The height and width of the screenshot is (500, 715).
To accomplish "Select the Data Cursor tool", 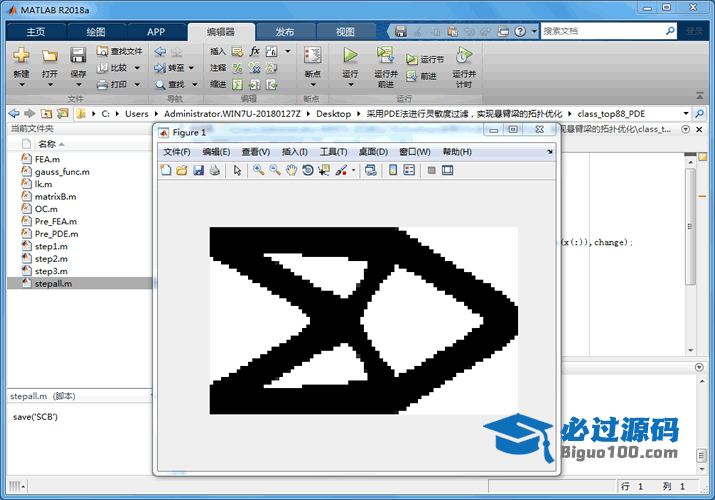I will click(x=324, y=170).
